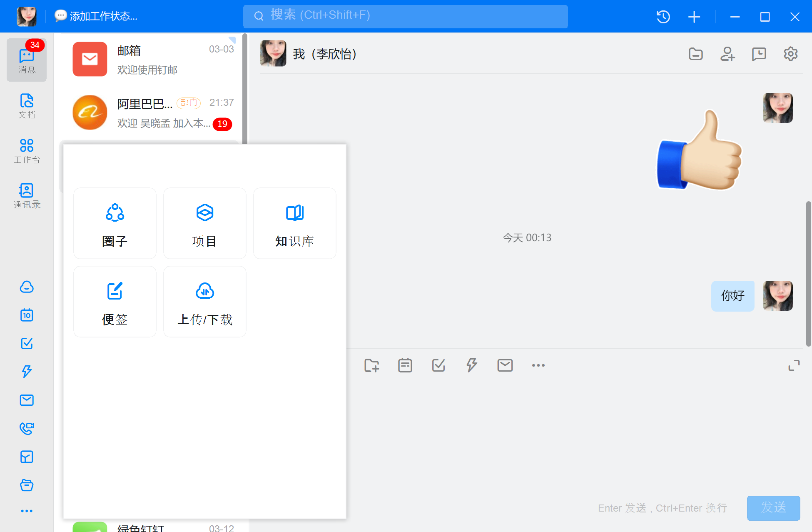Screen dimensions: 812x532
Task: Open the Docs (文档) section
Action: [x=27, y=107]
